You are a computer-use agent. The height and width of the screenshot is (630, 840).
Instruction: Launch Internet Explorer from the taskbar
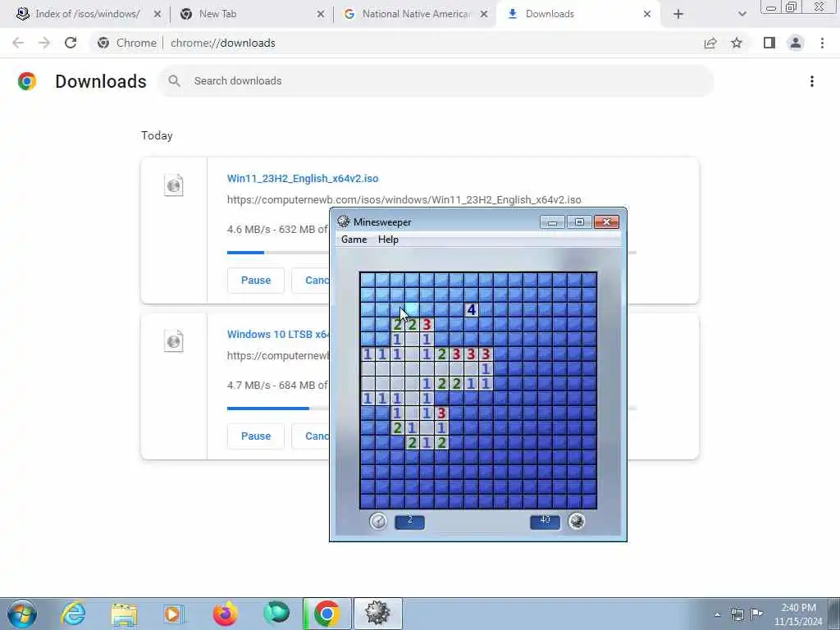[73, 614]
